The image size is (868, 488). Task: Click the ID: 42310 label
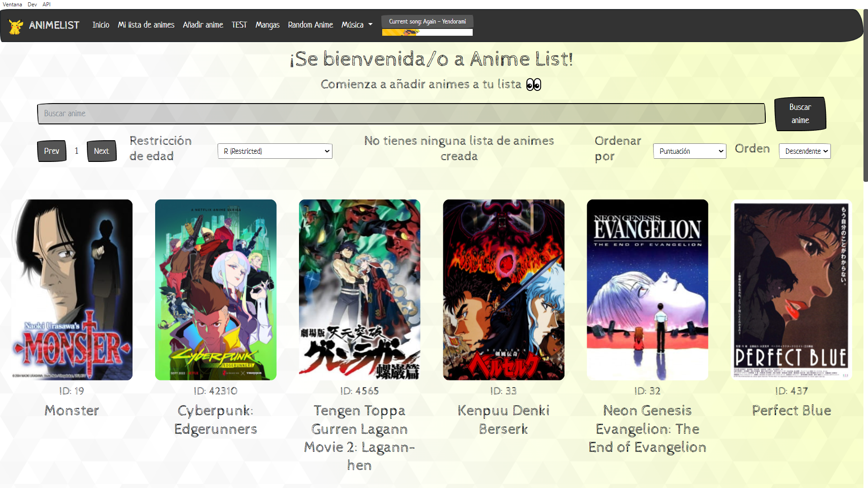pyautogui.click(x=216, y=391)
